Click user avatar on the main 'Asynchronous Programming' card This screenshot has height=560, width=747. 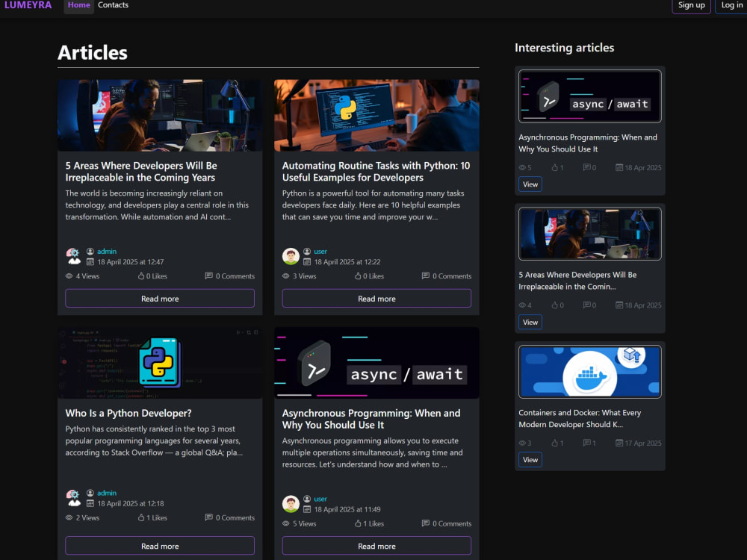tap(291, 504)
